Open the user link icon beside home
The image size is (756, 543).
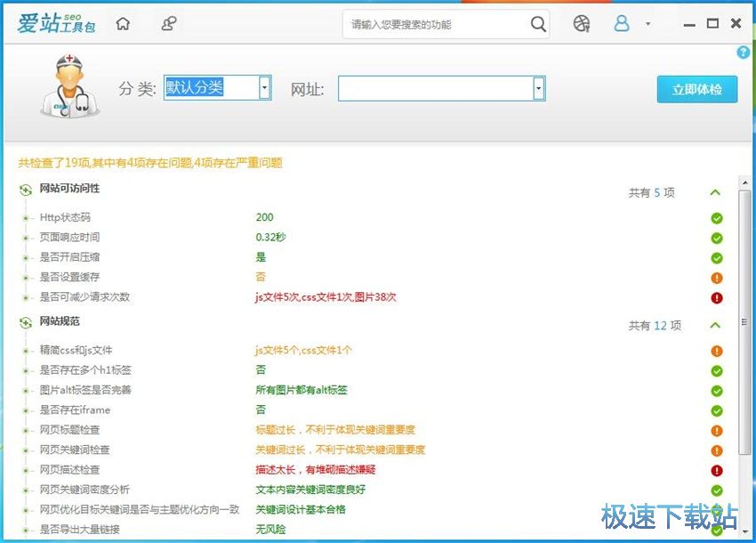click(x=169, y=23)
